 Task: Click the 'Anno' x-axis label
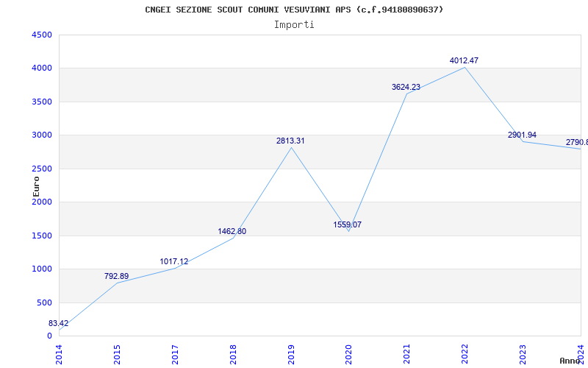(x=570, y=361)
